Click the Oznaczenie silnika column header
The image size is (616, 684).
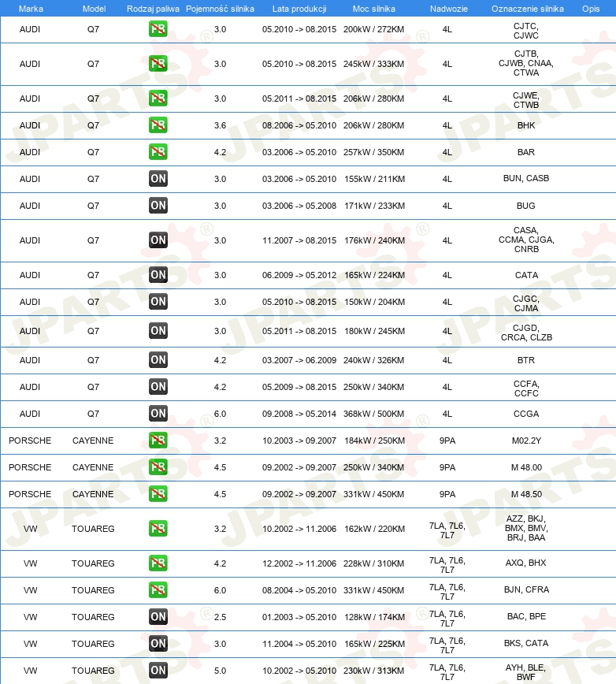pyautogui.click(x=528, y=9)
